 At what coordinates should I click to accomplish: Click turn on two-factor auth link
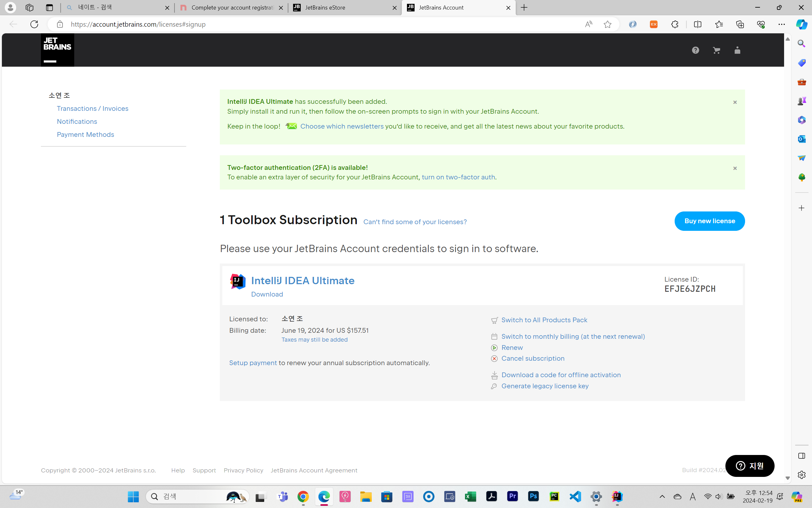(x=458, y=177)
